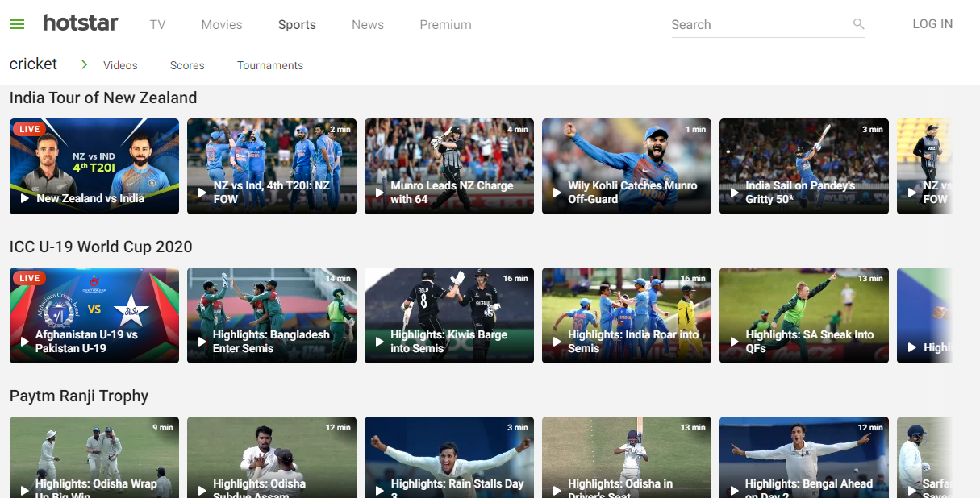Viewport: 980px width, 498px height.
Task: Click the India Sail on Pandey's Gritty 50* title
Action: coord(800,192)
